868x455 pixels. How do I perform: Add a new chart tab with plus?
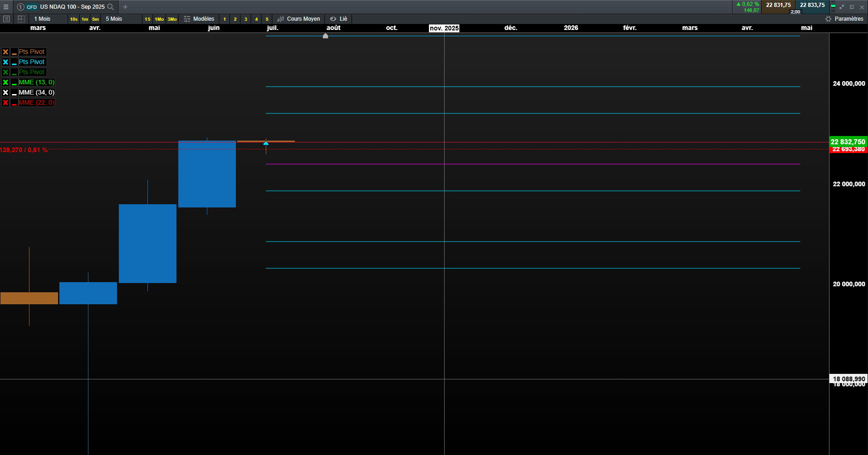click(125, 7)
